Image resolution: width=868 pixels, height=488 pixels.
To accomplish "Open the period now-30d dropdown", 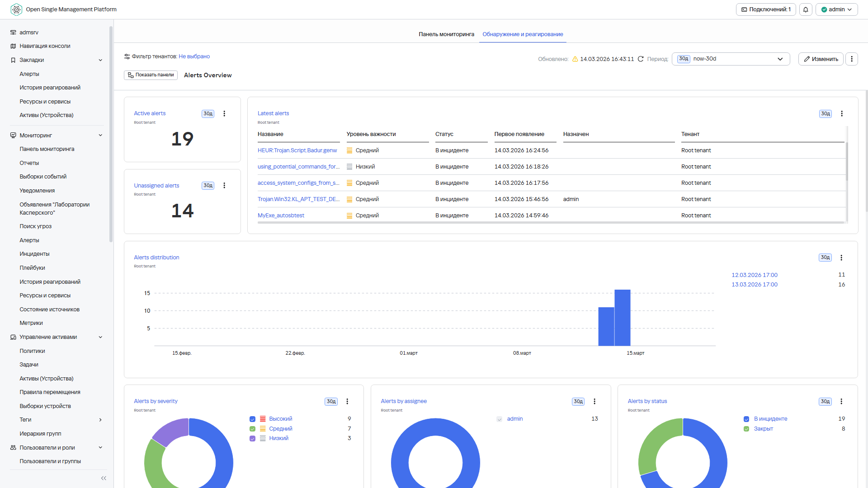I will [x=731, y=59].
